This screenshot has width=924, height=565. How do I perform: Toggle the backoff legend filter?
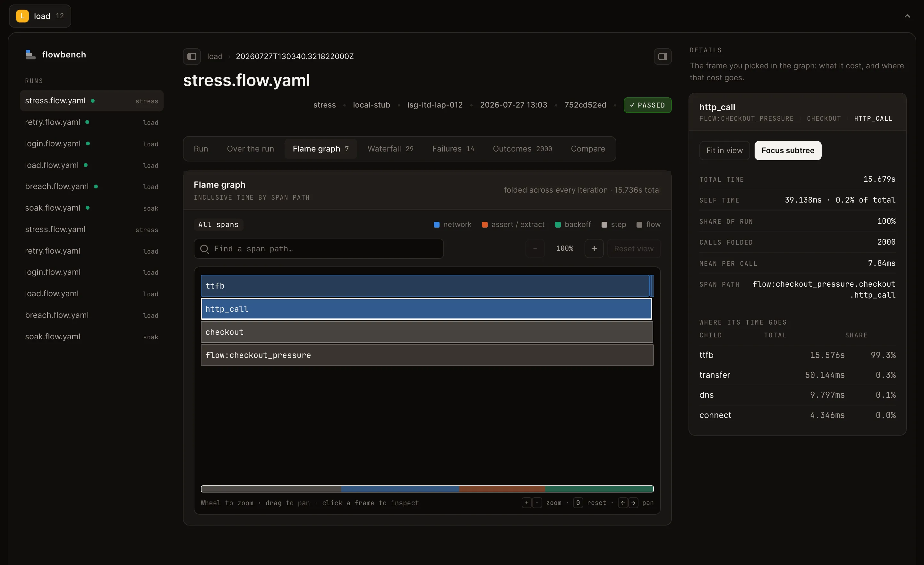[573, 224]
